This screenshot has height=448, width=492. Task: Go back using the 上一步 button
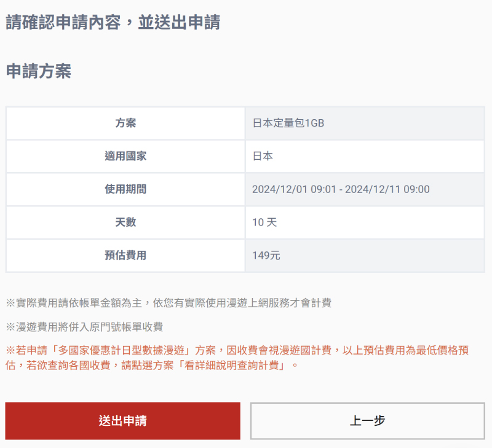tap(368, 421)
